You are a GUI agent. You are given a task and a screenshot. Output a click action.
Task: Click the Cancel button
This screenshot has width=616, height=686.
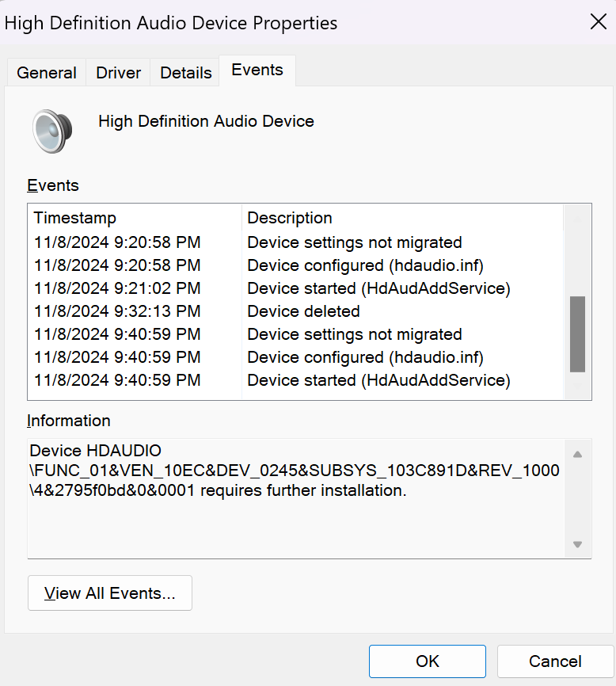coord(554,661)
